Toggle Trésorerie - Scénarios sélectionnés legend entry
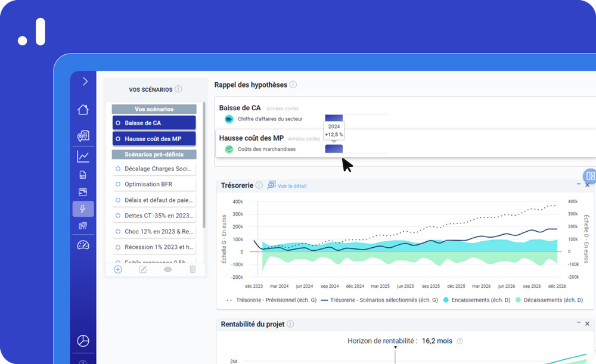The width and height of the screenshot is (596, 364). tap(379, 300)
